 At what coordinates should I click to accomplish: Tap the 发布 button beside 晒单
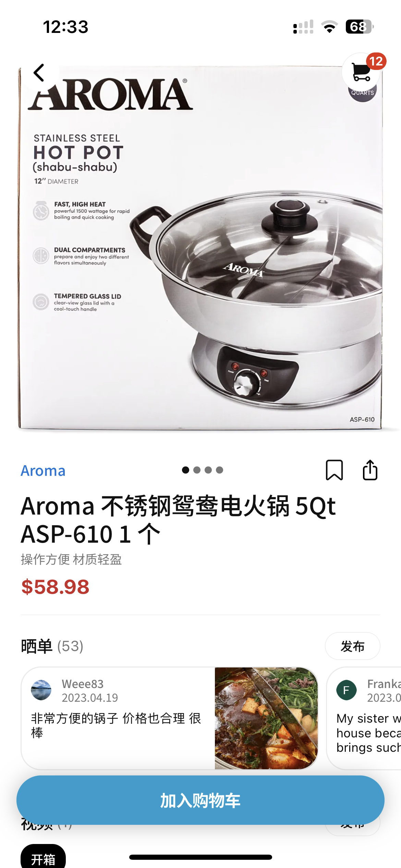click(353, 646)
